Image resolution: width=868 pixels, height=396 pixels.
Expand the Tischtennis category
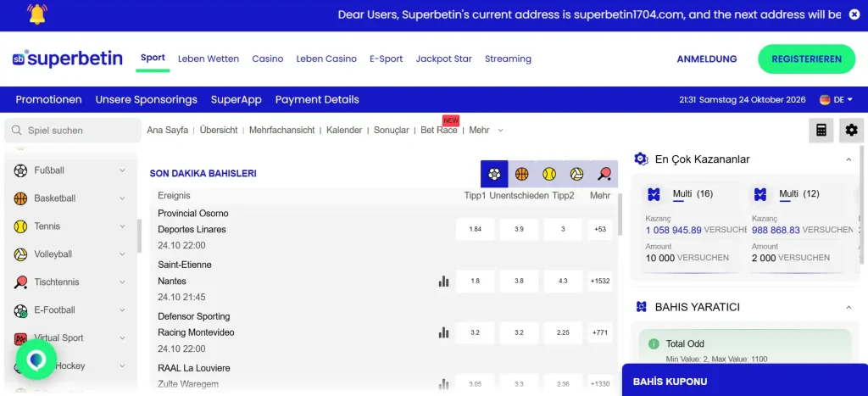[x=122, y=282]
